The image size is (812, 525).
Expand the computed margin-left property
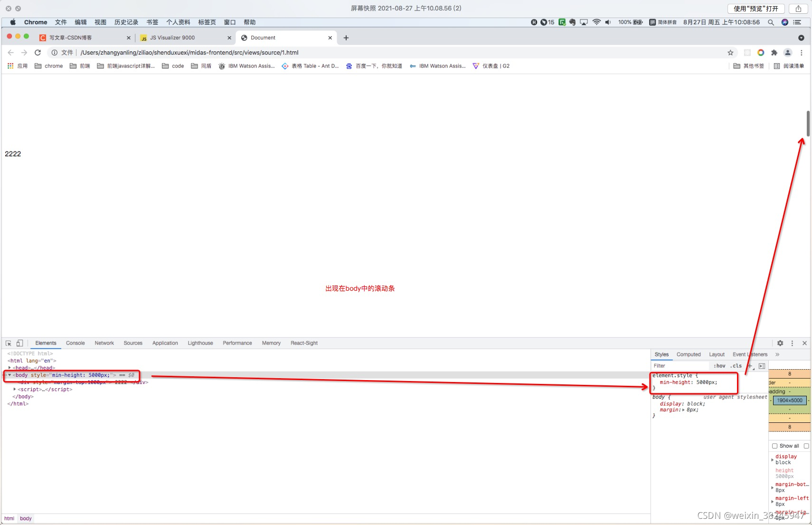click(772, 501)
